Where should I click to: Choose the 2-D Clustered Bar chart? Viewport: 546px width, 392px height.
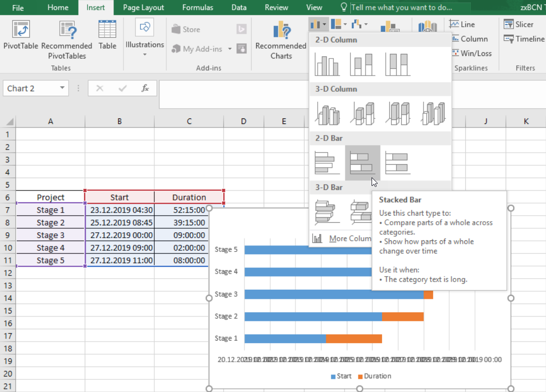pyautogui.click(x=327, y=163)
